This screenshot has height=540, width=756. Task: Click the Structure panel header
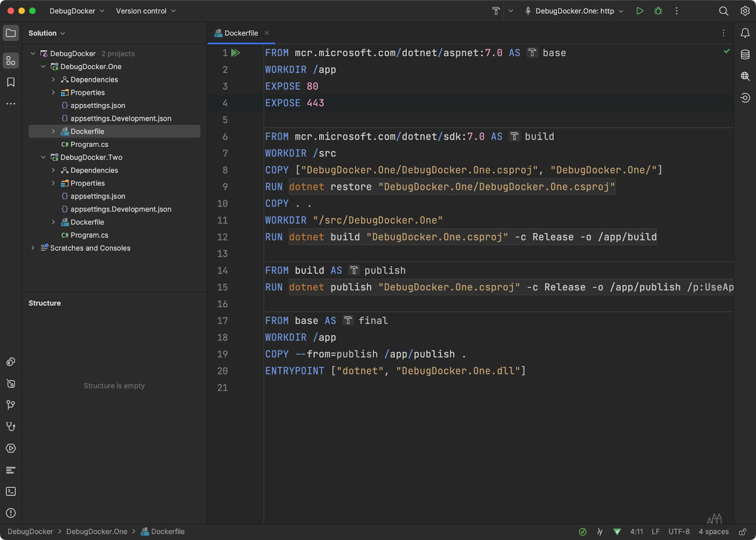[x=44, y=303]
